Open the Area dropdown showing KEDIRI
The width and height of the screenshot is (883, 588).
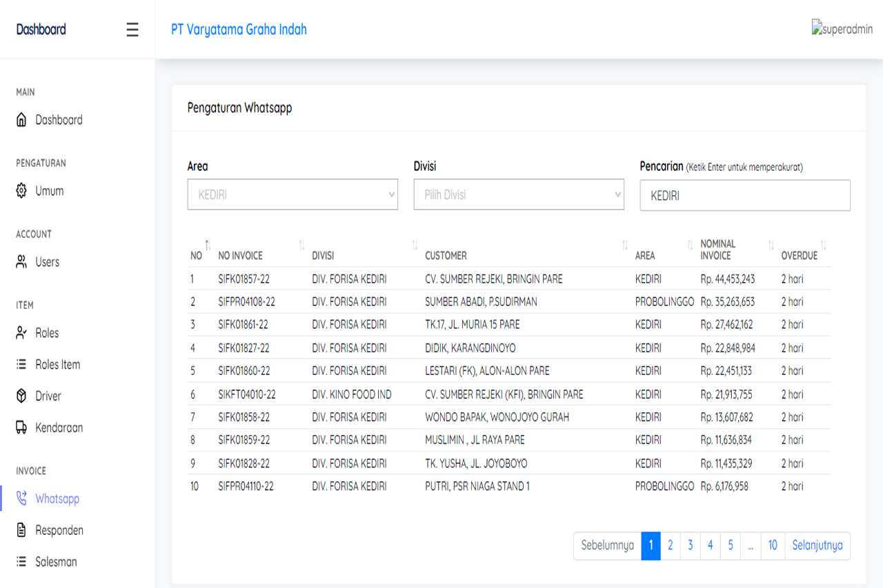point(292,195)
